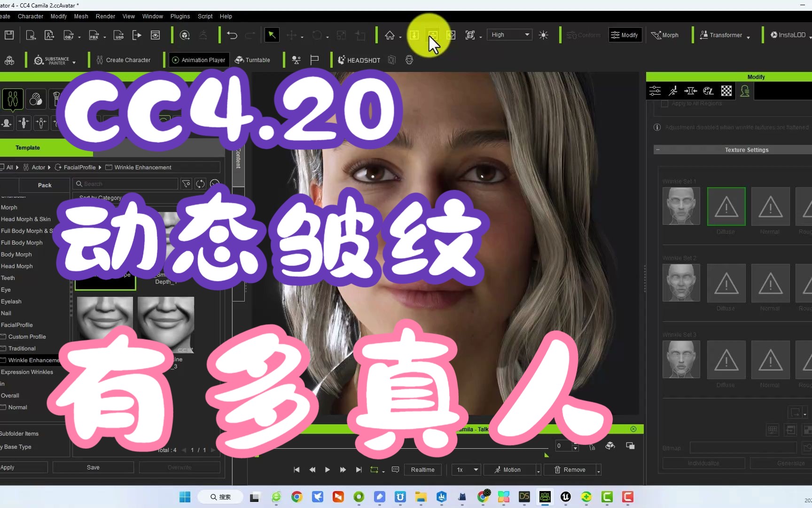Click the Remove button
Screen dimensions: 812x508
point(570,470)
